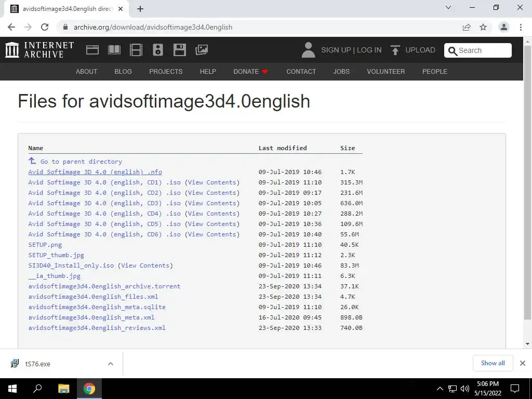Open the Software floppy disk icon
The image size is (532, 399).
tap(179, 50)
